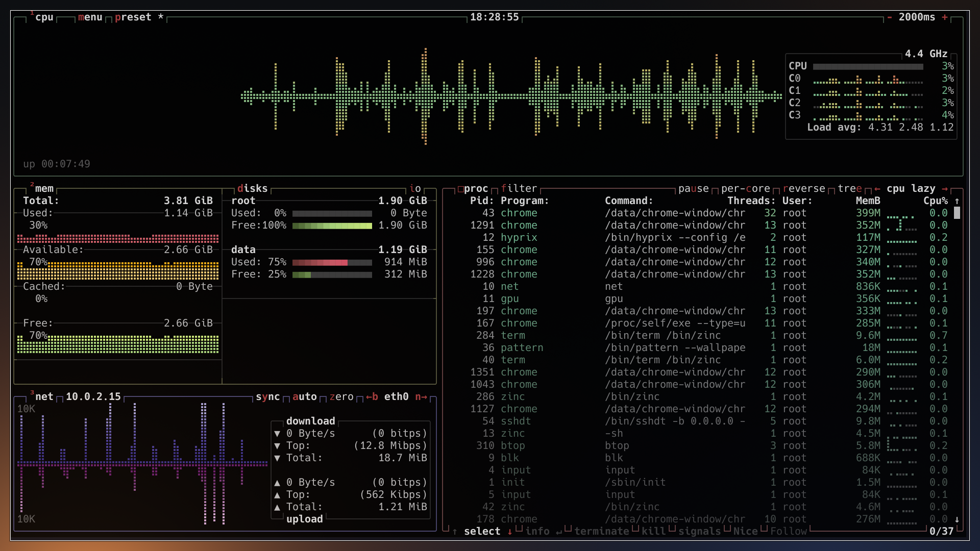Switch to previous network interface arrow
Viewport: 980px width, 551px height.
pos(372,396)
